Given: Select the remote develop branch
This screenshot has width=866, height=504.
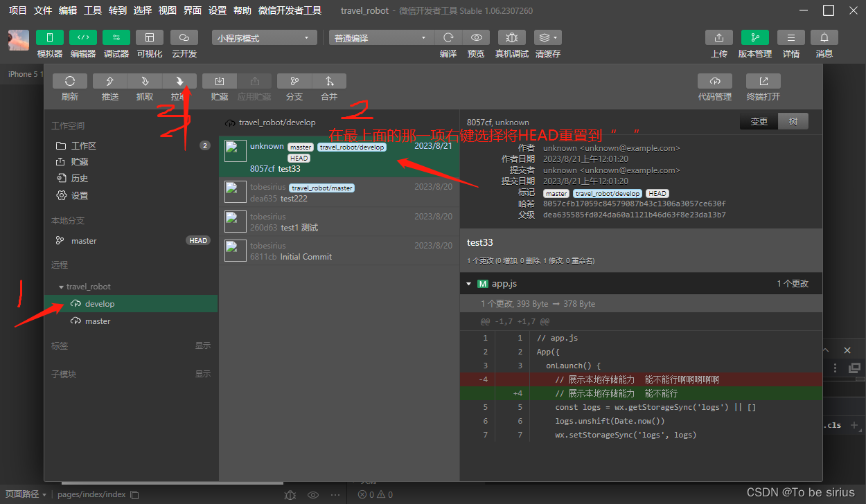Looking at the screenshot, I should tap(132, 304).
